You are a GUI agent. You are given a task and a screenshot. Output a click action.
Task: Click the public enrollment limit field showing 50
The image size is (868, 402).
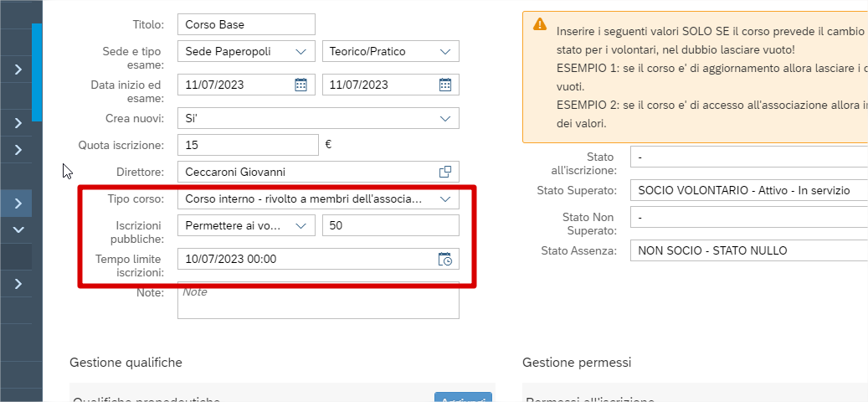click(x=390, y=226)
